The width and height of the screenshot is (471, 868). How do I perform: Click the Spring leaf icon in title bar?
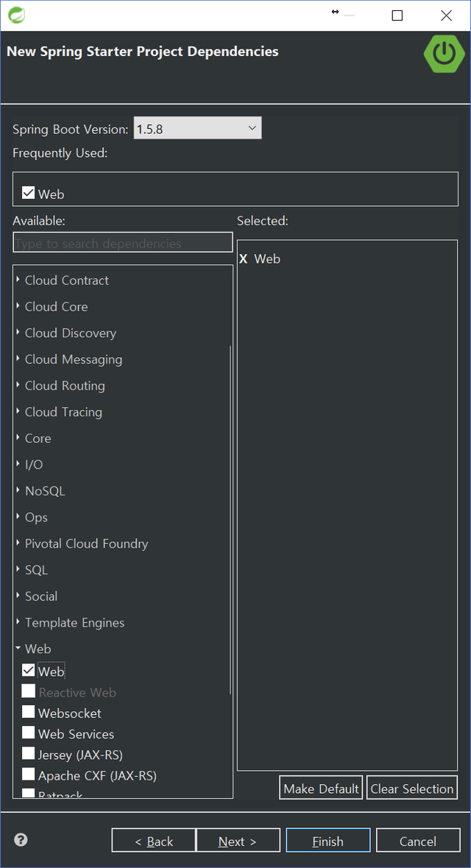pyautogui.click(x=16, y=15)
